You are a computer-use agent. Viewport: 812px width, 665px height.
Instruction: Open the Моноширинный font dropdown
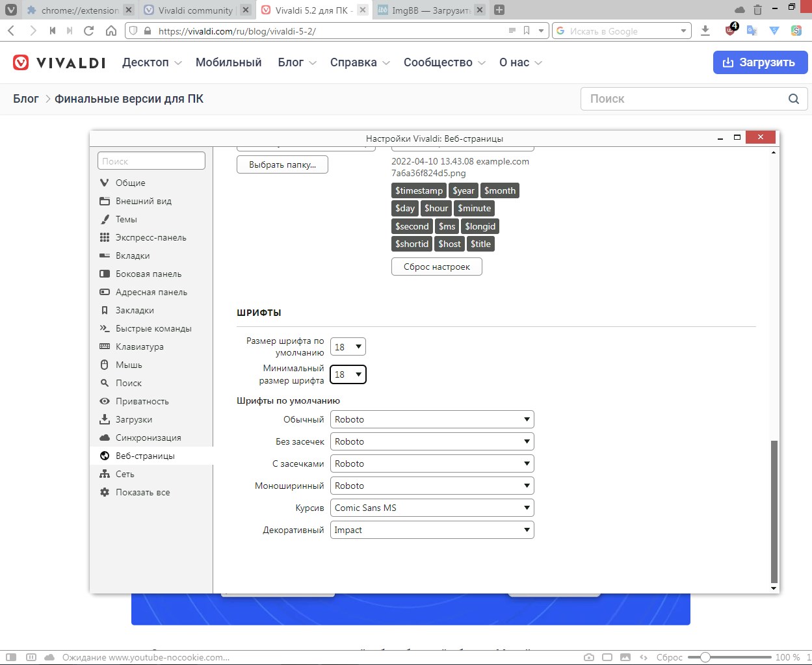(x=432, y=486)
